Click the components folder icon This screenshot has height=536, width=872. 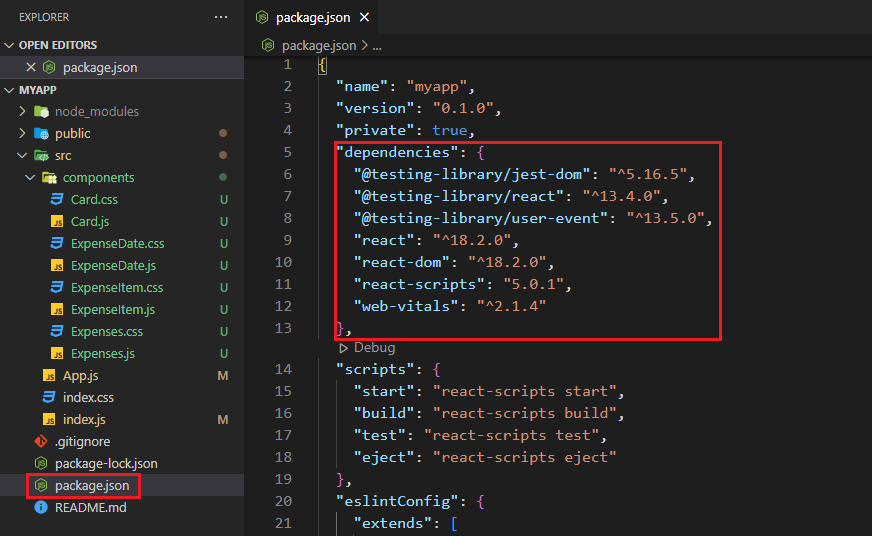tap(49, 177)
